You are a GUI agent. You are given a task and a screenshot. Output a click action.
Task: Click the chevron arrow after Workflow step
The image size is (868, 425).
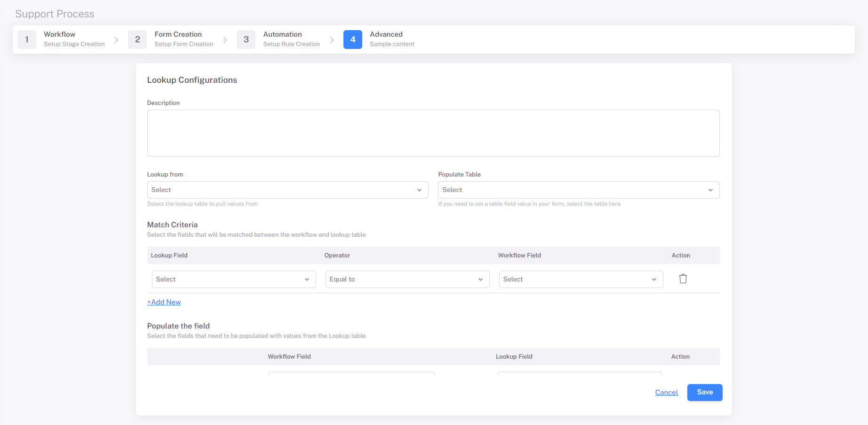click(117, 40)
